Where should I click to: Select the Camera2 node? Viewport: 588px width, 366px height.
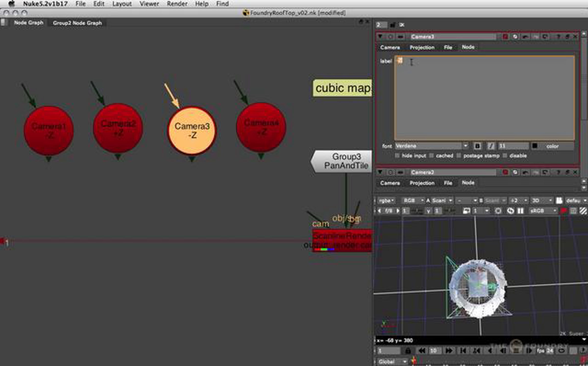click(118, 128)
